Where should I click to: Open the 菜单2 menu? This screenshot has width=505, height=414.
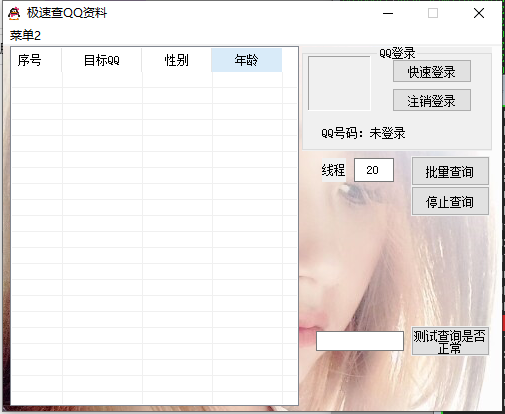click(x=25, y=35)
